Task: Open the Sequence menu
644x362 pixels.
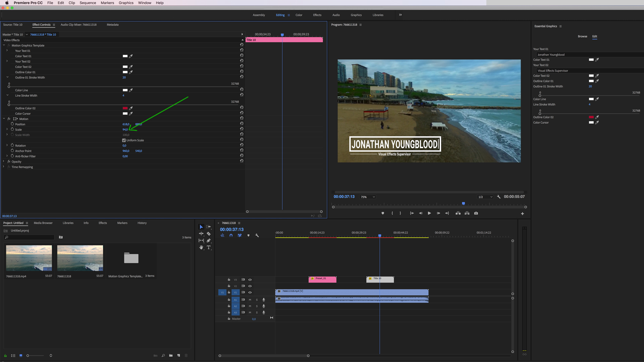Action: click(x=88, y=3)
